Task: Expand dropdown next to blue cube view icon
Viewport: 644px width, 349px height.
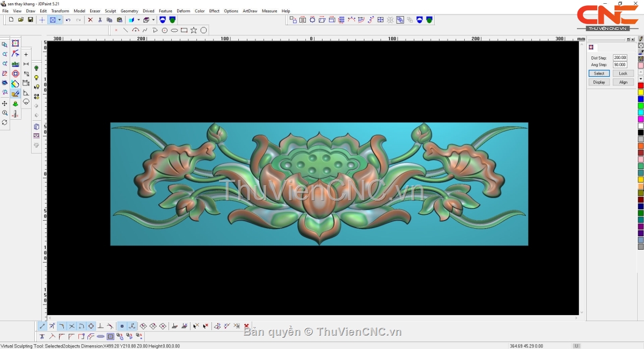Action: coord(138,20)
